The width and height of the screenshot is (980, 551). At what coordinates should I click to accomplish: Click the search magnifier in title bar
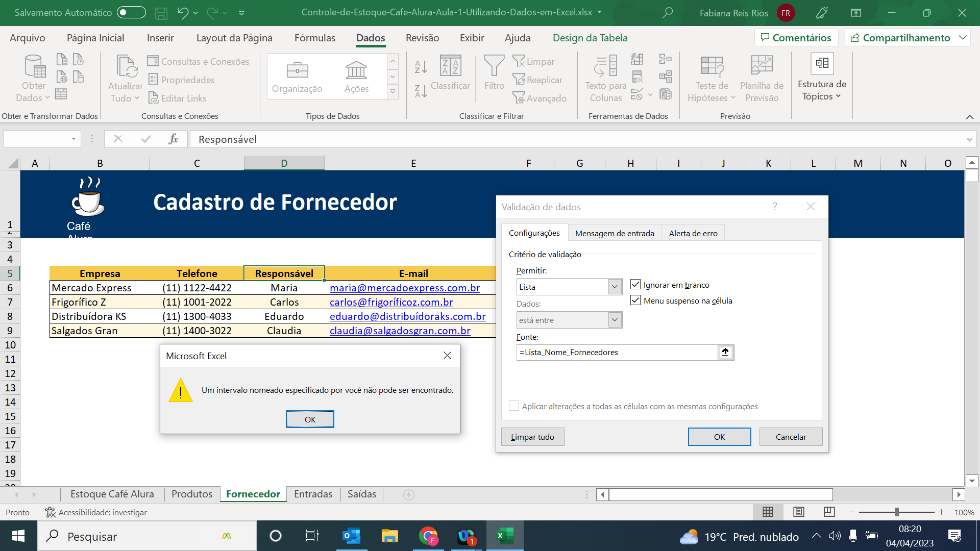point(667,13)
